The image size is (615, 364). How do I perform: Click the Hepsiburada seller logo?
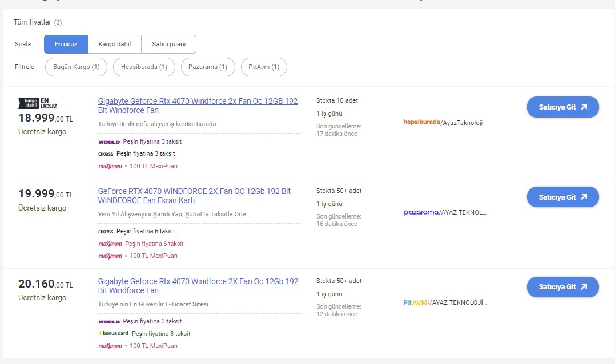[421, 122]
